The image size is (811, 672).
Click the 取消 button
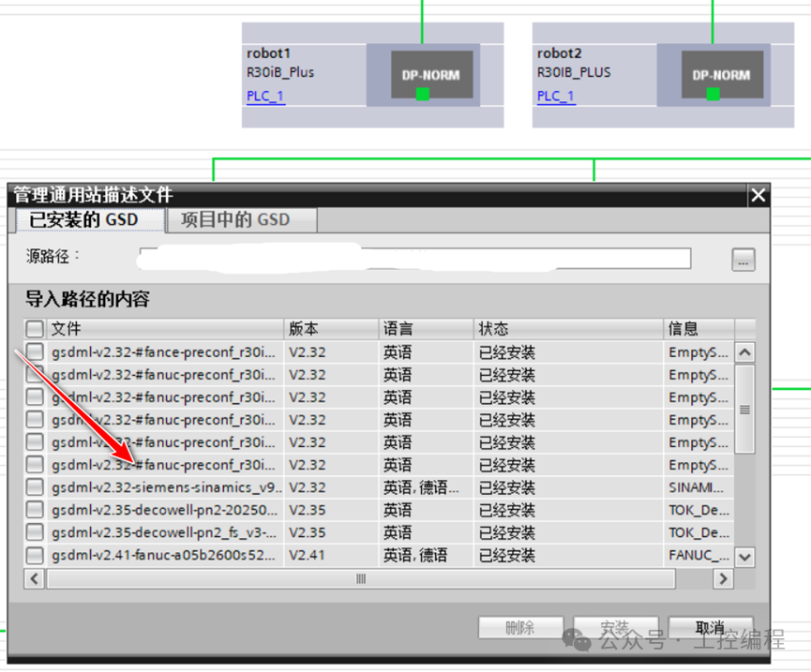[711, 628]
